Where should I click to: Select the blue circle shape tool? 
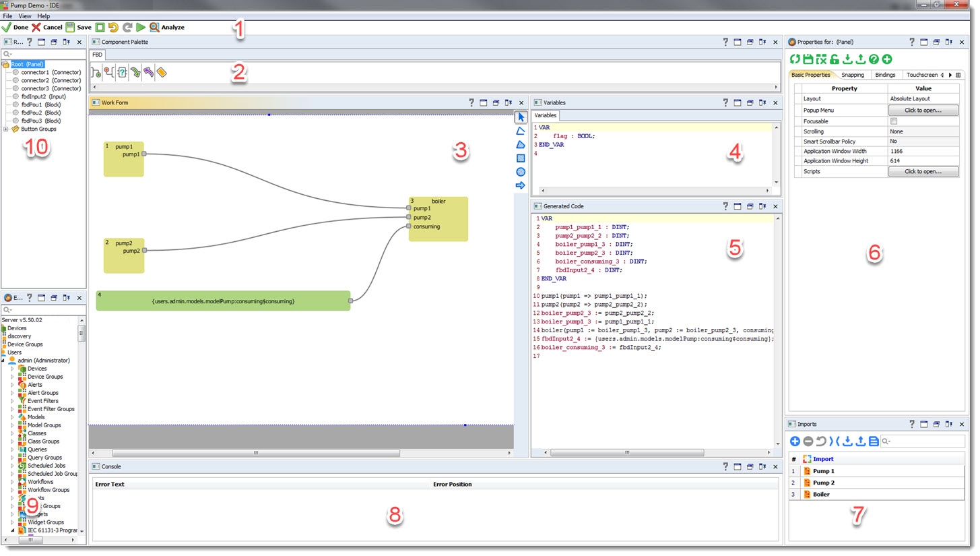coord(521,172)
